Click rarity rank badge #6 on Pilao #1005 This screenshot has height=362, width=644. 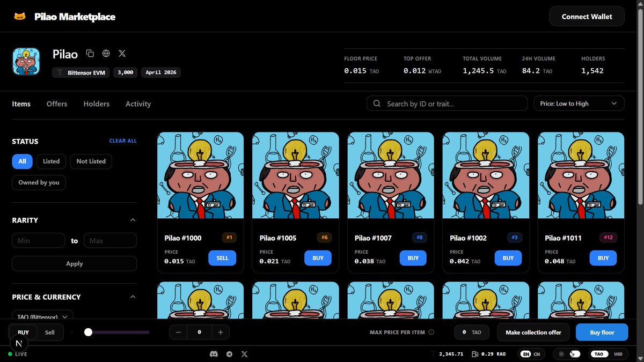324,238
